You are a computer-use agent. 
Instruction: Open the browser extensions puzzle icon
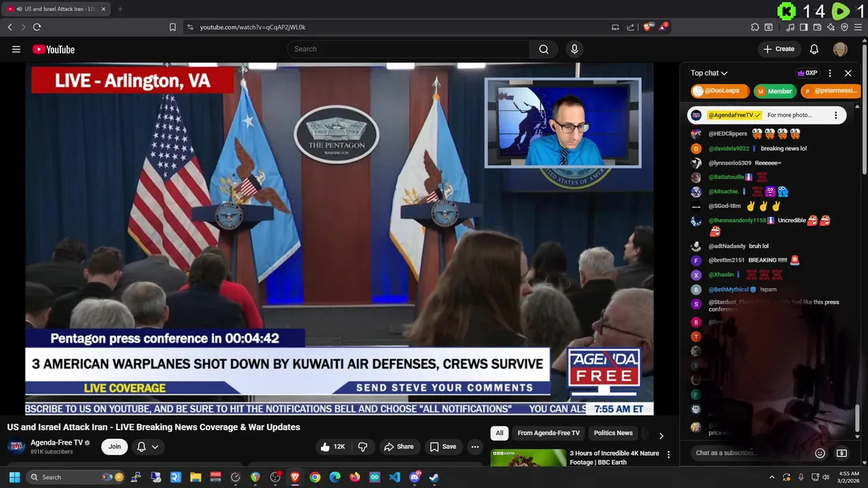click(x=755, y=27)
